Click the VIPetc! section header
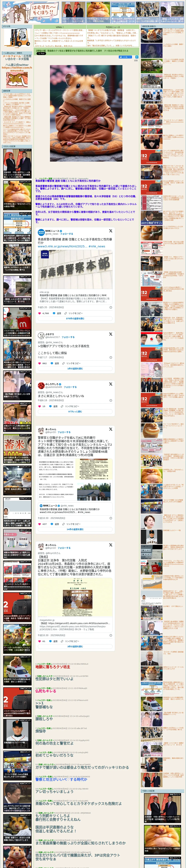The height and width of the screenshot is (868, 186). click(60, 27)
